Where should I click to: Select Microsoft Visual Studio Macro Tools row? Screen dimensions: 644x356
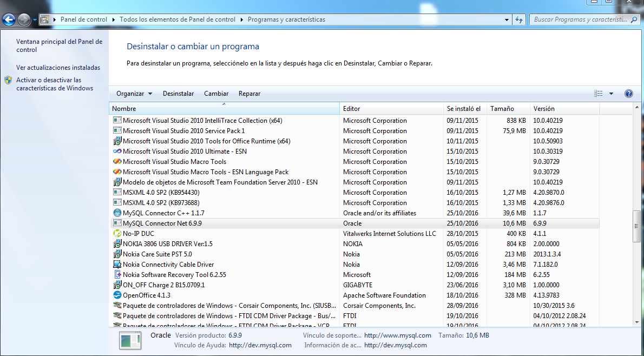[x=355, y=162]
